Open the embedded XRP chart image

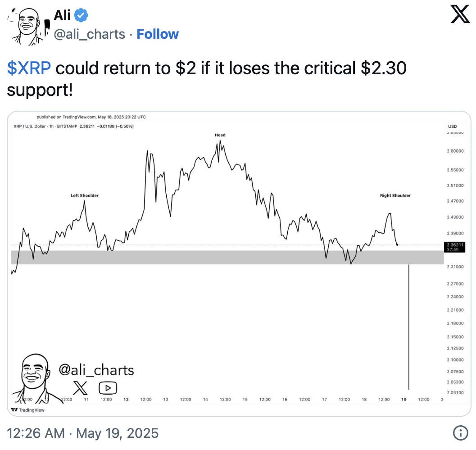pos(239,263)
